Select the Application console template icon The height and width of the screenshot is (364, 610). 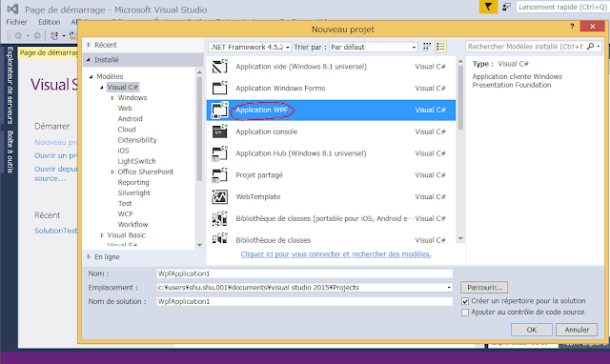(220, 131)
